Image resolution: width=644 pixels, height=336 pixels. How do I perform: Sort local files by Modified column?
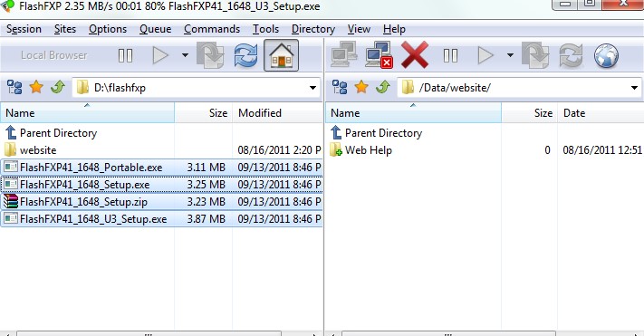278,112
